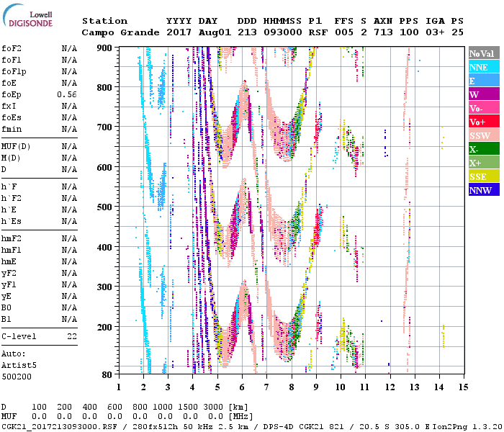Select the blue NNW legend swatch

pos(482,191)
